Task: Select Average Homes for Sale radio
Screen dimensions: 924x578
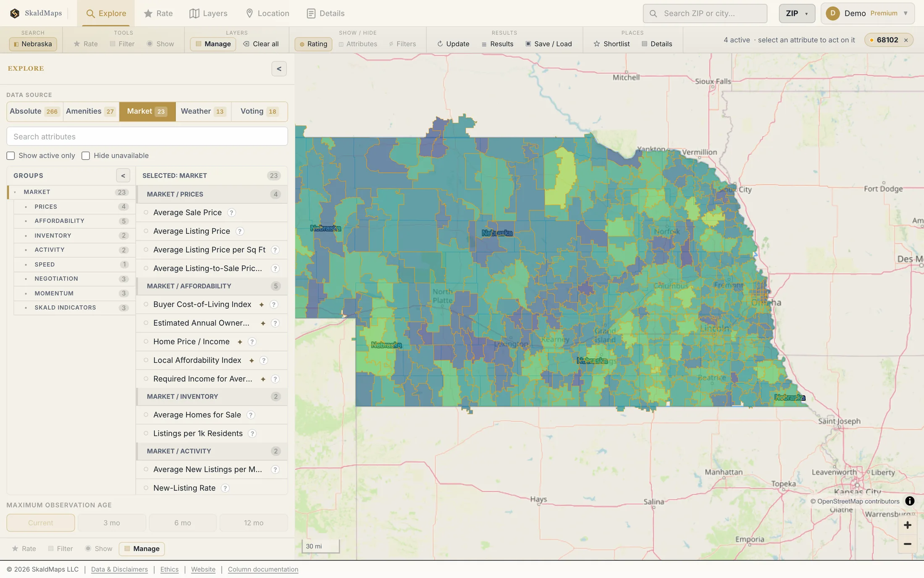Action: 146,415
